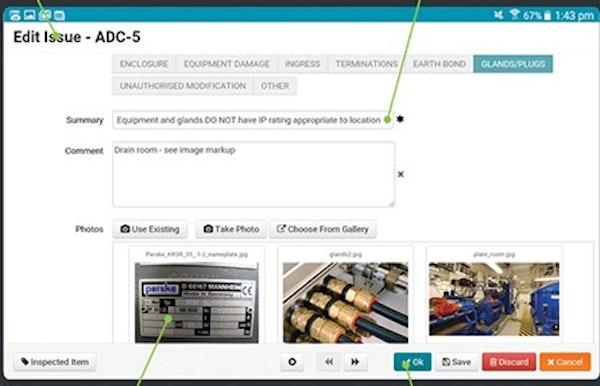Image resolution: width=600 pixels, height=386 pixels.
Task: Select the GLANDS/PLUGS tab
Action: (513, 64)
